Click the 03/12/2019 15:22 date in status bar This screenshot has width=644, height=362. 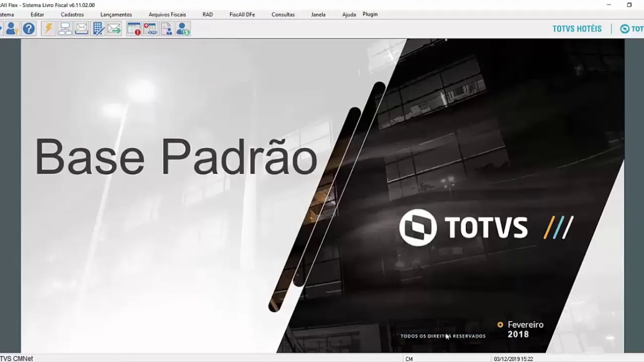point(514,359)
